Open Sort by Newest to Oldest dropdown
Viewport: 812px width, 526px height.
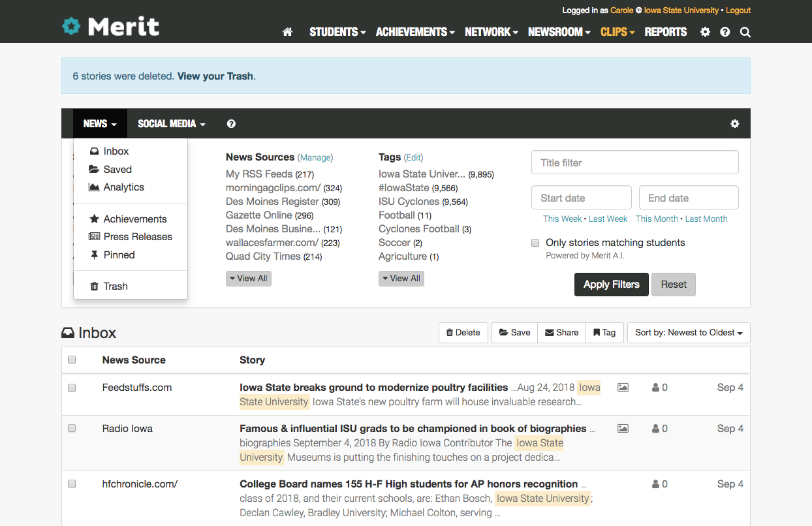click(x=689, y=333)
